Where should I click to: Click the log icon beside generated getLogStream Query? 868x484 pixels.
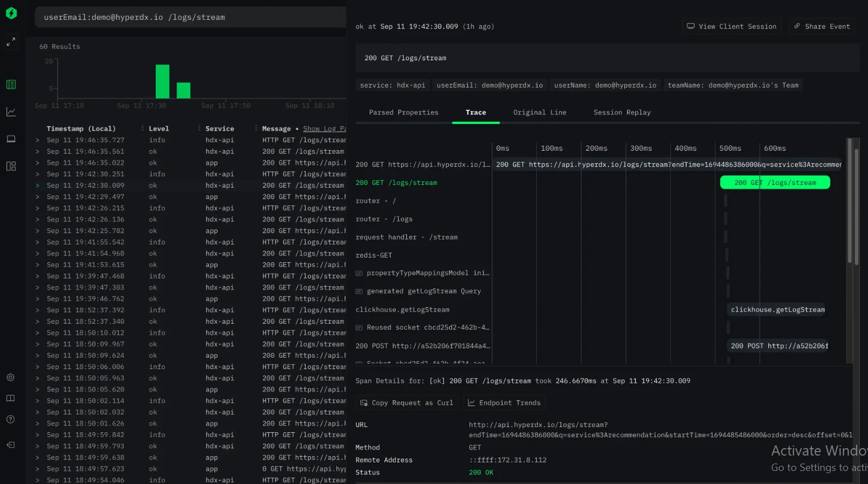[359, 291]
